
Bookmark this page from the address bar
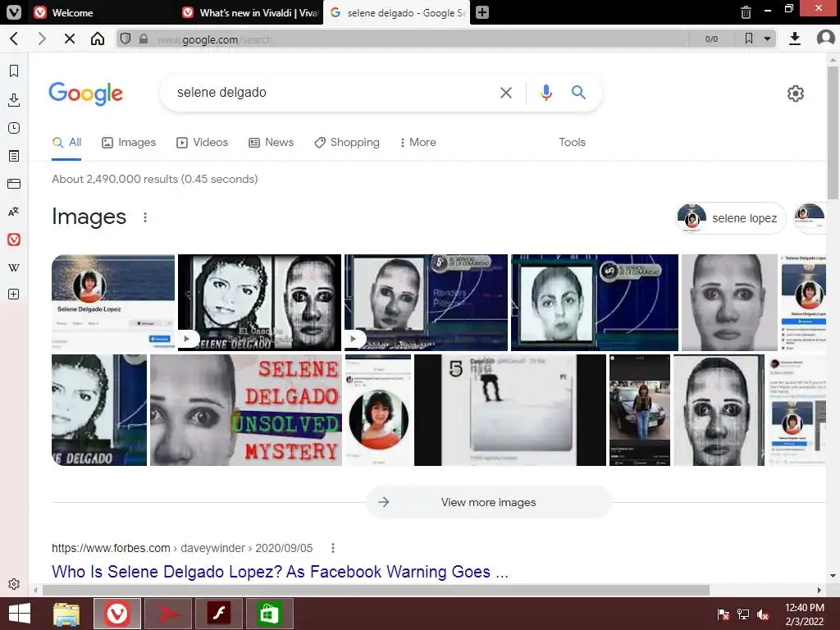coord(749,39)
